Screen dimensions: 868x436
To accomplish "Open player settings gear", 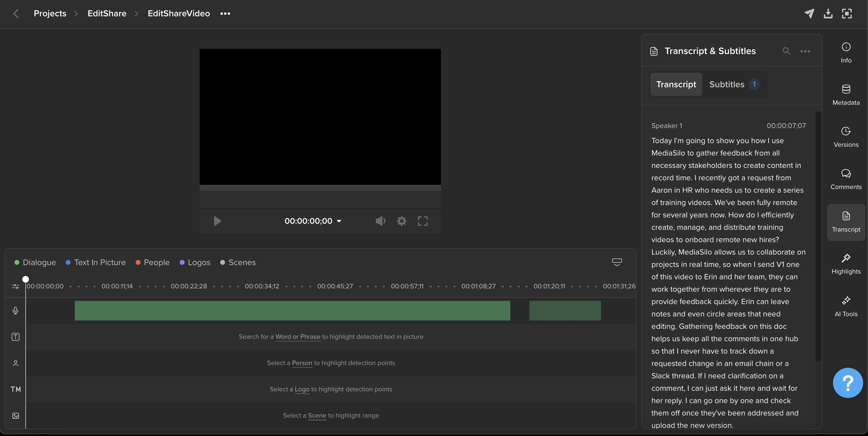I will click(x=402, y=221).
